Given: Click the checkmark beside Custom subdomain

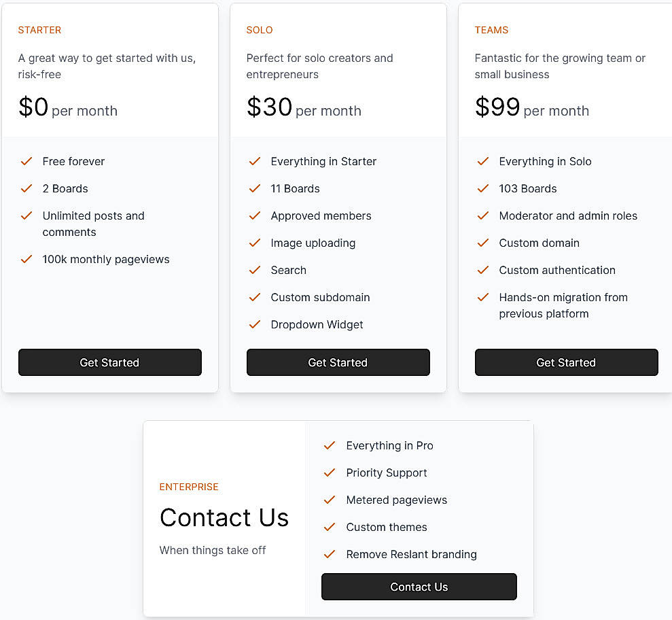Looking at the screenshot, I should pos(255,297).
